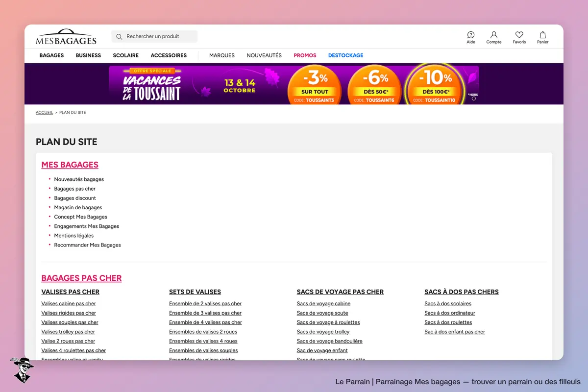
Task: Open Valises cabine pas cher link
Action: pos(69,304)
